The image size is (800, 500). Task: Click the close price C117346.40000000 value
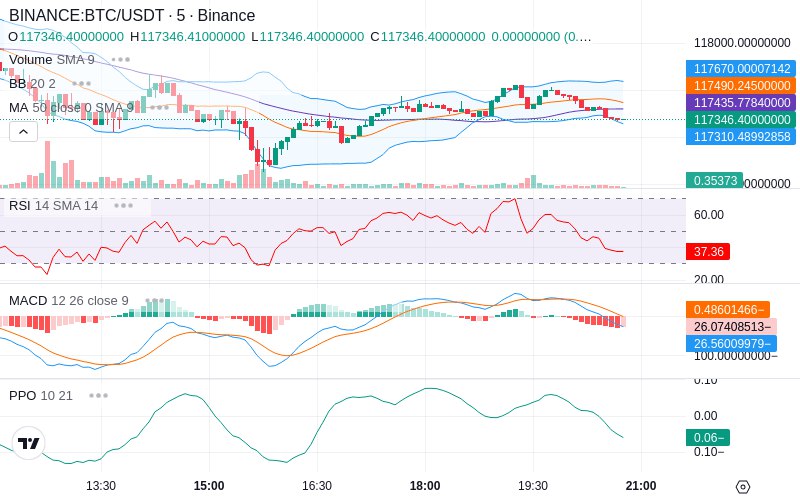428,37
